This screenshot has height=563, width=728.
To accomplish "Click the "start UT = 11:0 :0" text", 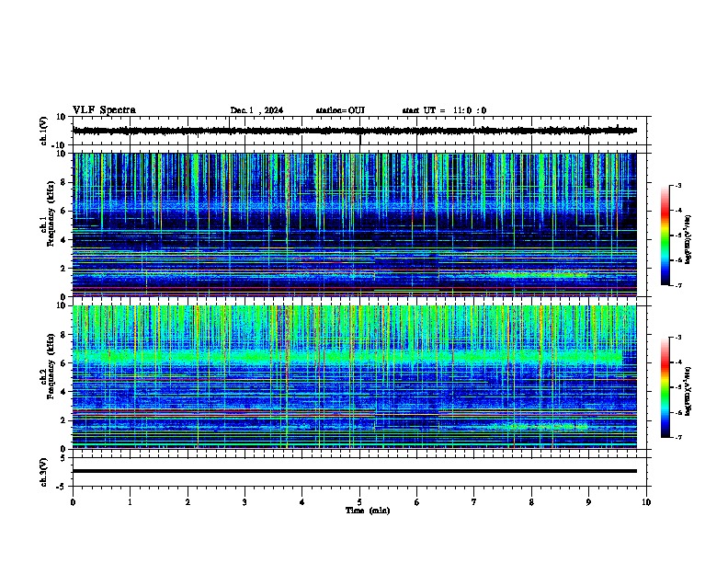I will 444,110.
